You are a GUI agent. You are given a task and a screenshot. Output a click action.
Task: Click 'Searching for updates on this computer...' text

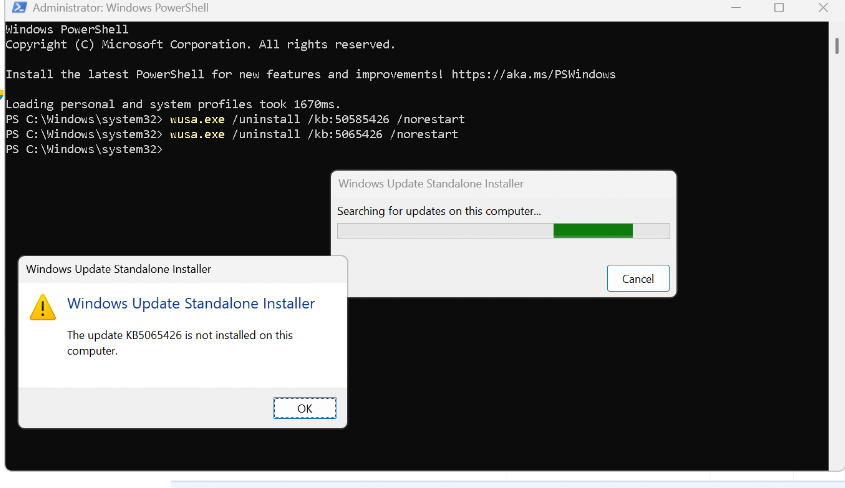439,211
